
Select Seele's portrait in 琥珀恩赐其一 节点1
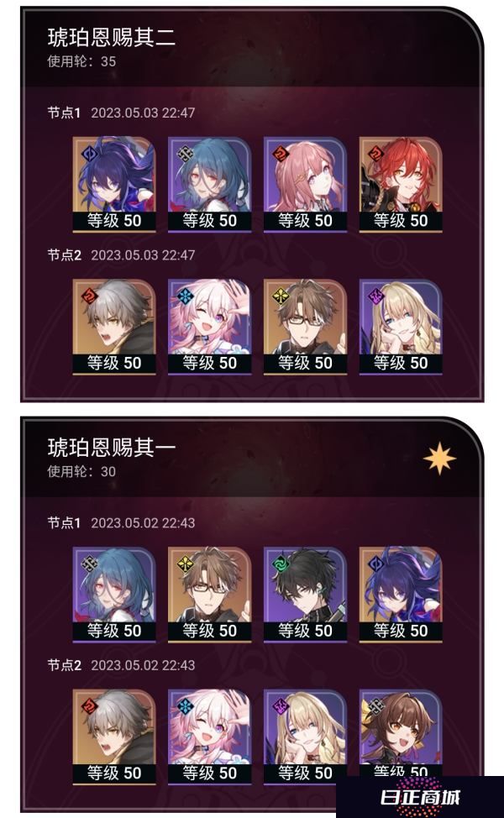tap(401, 595)
